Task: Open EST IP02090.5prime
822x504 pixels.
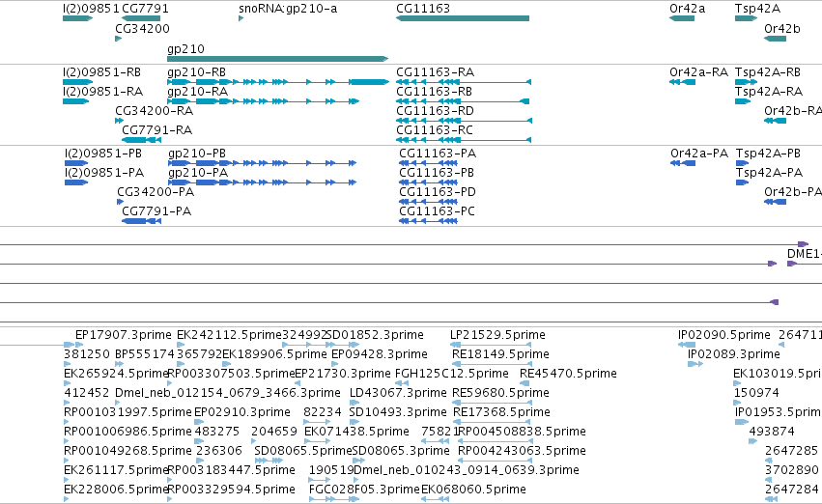Action: (724, 335)
